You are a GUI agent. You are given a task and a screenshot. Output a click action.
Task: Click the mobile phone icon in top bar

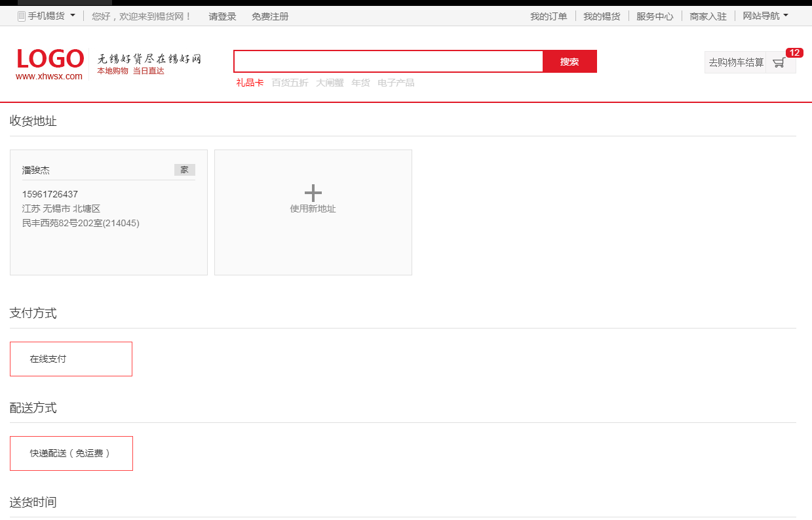[22, 16]
